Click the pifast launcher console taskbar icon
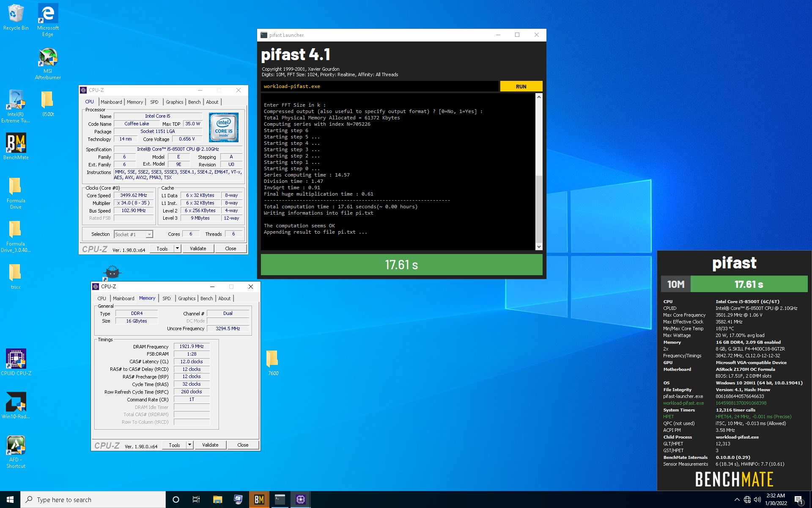812x508 pixels. [280, 500]
